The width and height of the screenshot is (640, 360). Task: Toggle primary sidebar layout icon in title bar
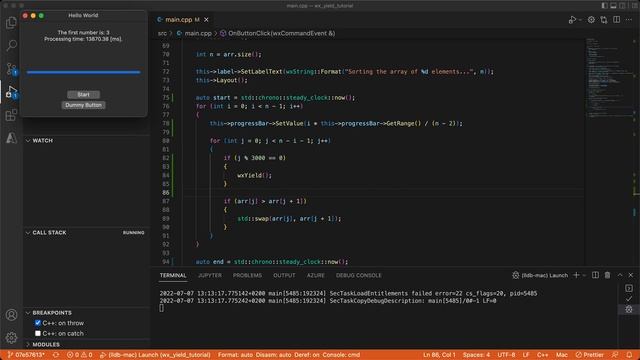(604, 6)
